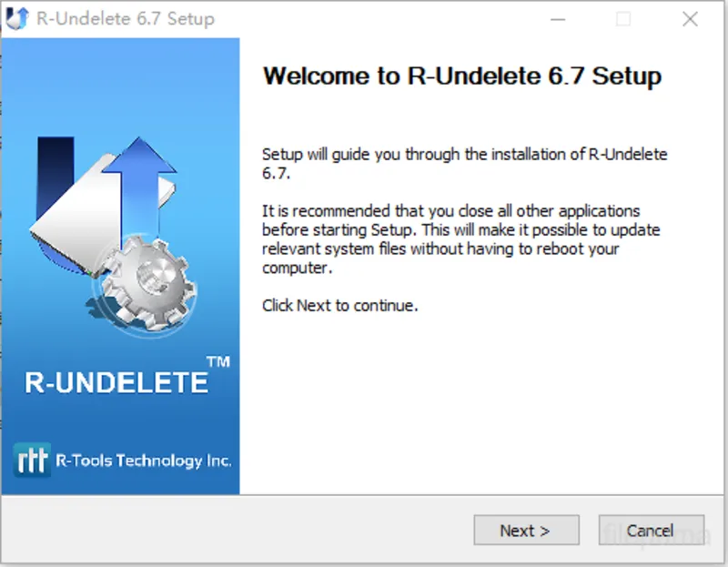This screenshot has width=728, height=567.
Task: Click the TM trademark symbol
Action: pyautogui.click(x=218, y=362)
